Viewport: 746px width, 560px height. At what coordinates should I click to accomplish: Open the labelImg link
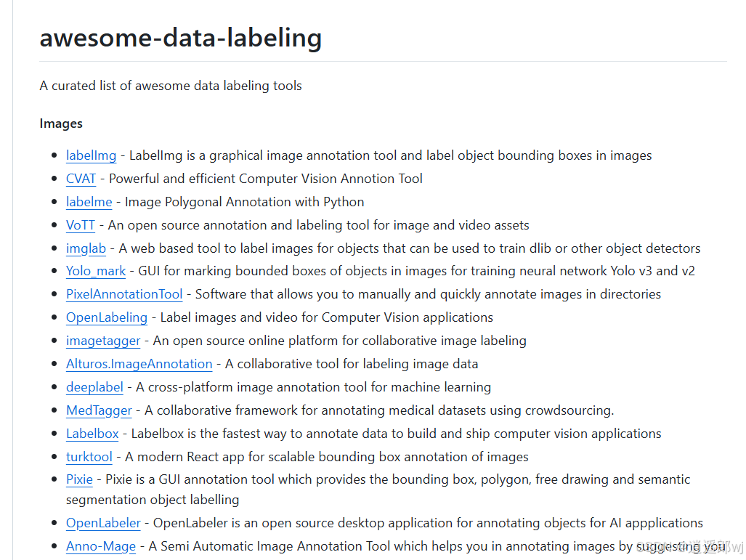tap(91, 155)
